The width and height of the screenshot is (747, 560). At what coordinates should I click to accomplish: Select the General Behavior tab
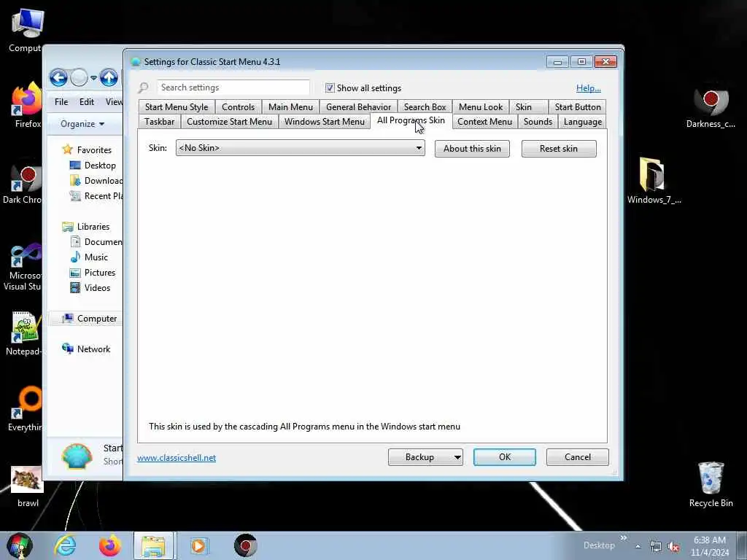point(358,107)
